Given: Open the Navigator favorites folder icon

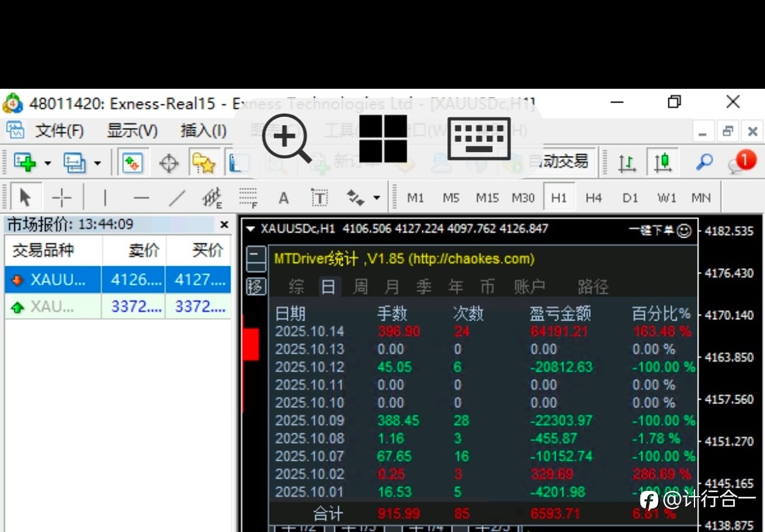Looking at the screenshot, I should point(204,163).
